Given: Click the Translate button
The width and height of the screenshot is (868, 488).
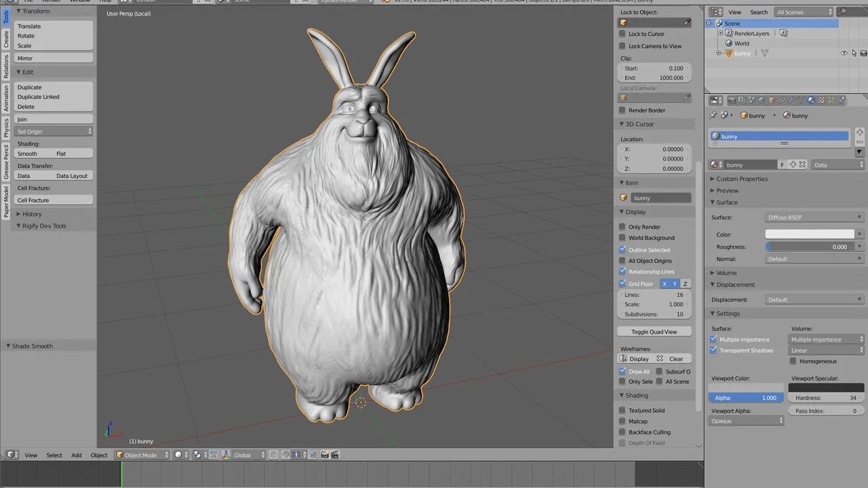Looking at the screenshot, I should (54, 26).
